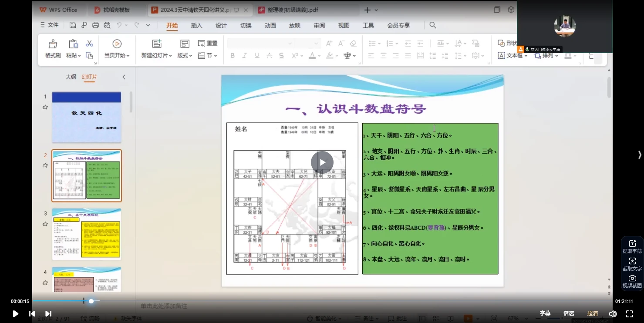Switch to the 切换 ribbon tab
Viewport: 644px width, 323px height.
(x=246, y=25)
